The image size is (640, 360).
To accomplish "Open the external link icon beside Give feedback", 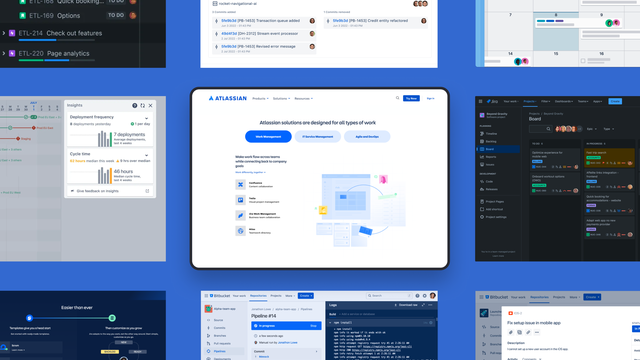I will coord(147,191).
